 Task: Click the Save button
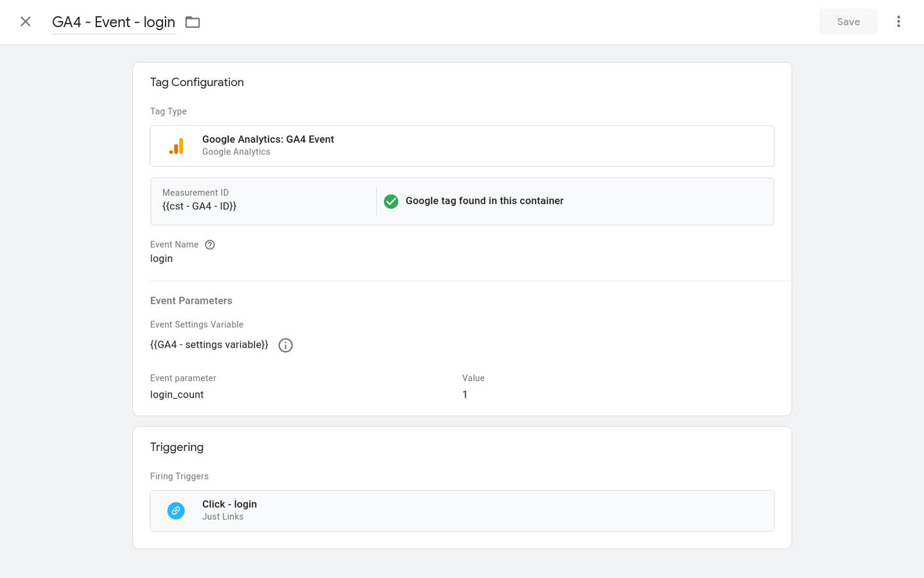tap(848, 22)
